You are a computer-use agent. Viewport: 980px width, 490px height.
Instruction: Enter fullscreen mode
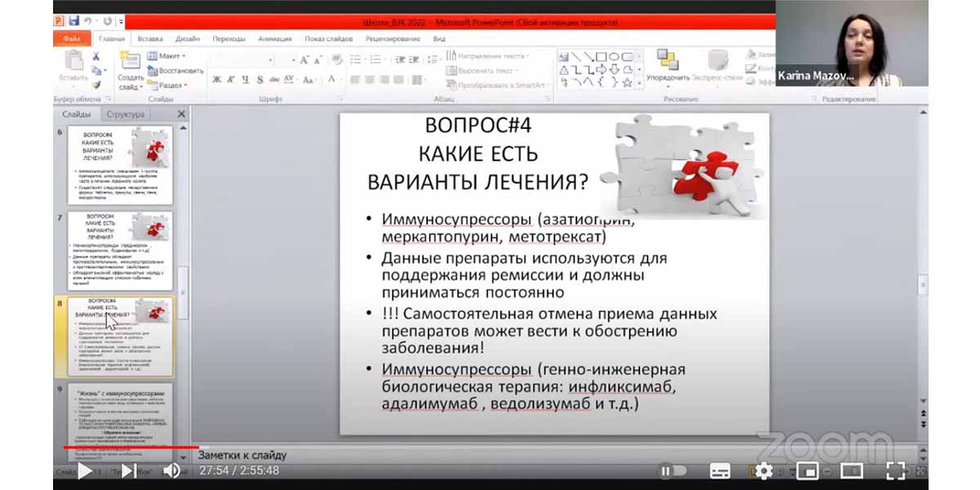point(895,471)
